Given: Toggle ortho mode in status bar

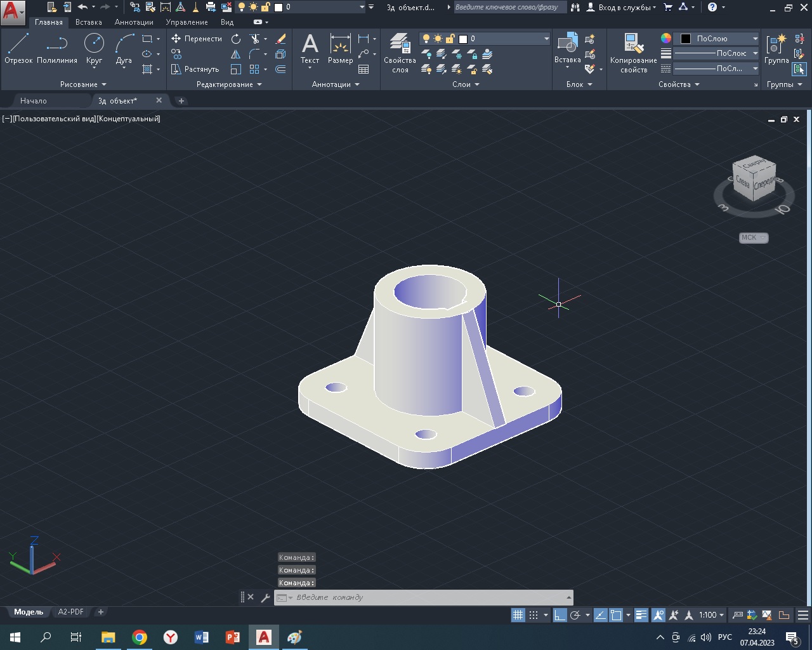Looking at the screenshot, I should 560,615.
